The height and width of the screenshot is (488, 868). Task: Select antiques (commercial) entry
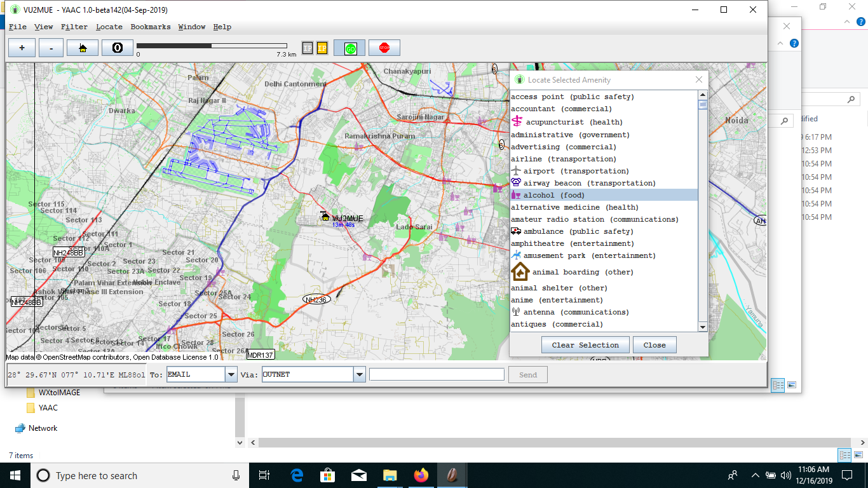(604, 324)
